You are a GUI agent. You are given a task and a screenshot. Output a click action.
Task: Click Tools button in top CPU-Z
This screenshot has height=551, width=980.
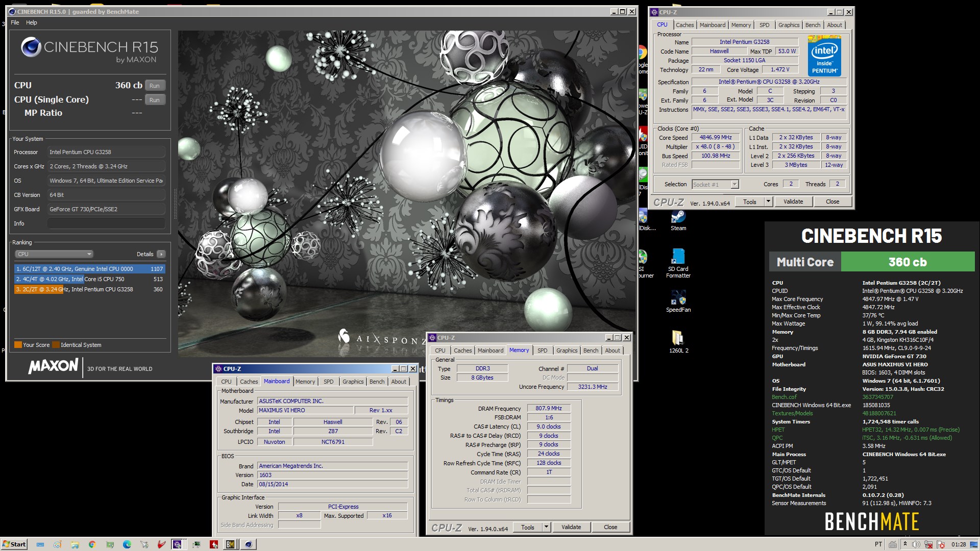(x=749, y=202)
